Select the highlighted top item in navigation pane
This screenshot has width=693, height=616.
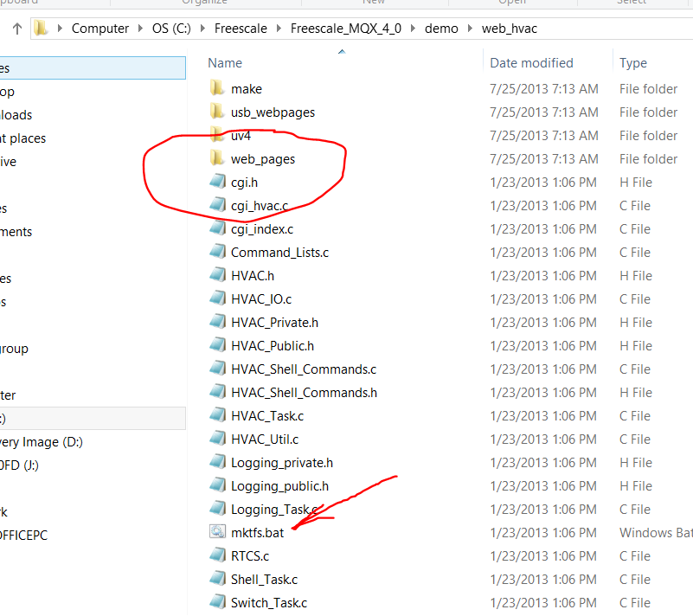click(93, 68)
